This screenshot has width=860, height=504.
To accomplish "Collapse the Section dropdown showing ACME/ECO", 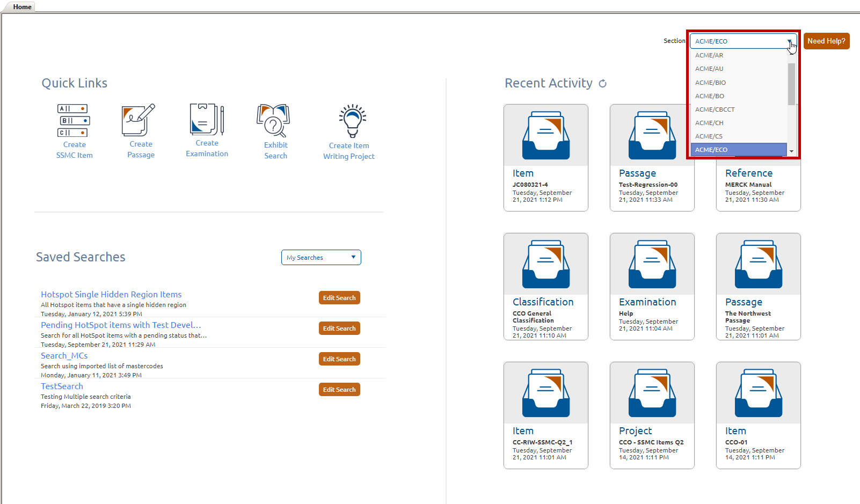I will pos(790,41).
